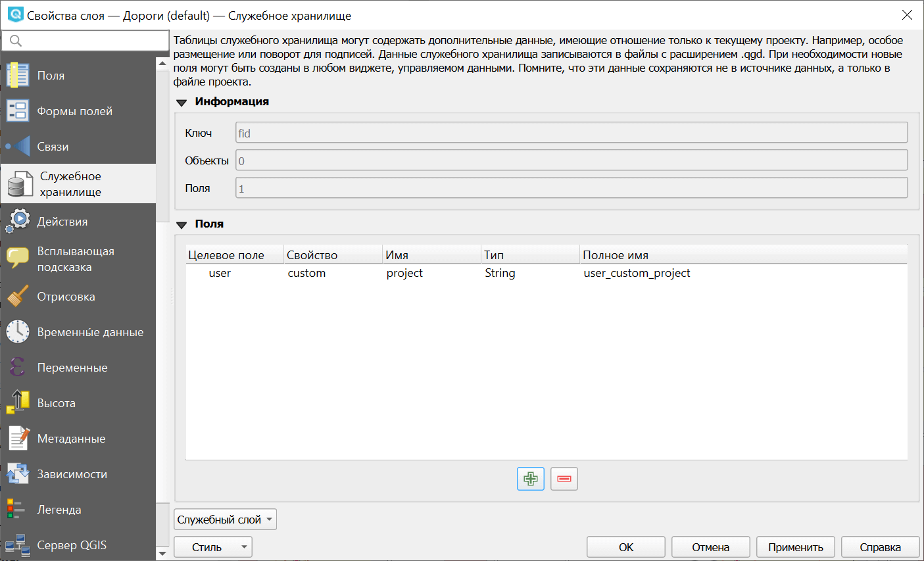Click the green plus add field icon

(530, 479)
